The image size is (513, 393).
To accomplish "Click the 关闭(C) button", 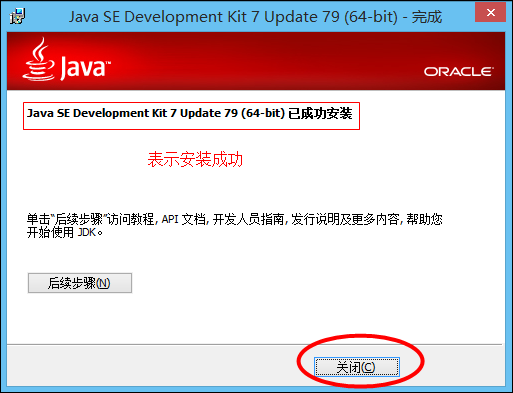I will point(356,367).
